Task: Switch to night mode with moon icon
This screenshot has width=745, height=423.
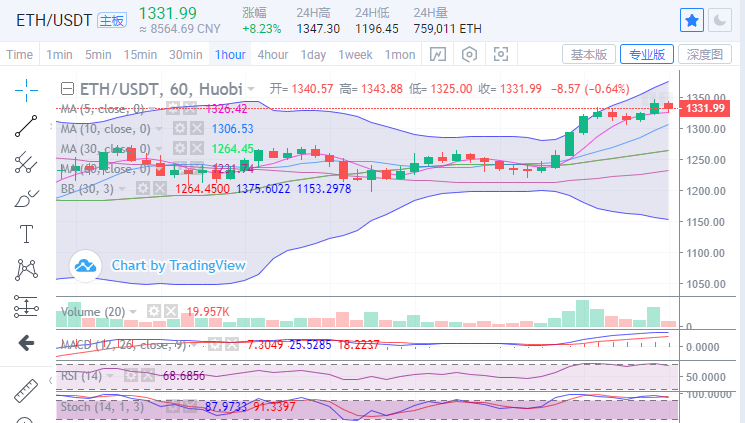Action: (719, 20)
